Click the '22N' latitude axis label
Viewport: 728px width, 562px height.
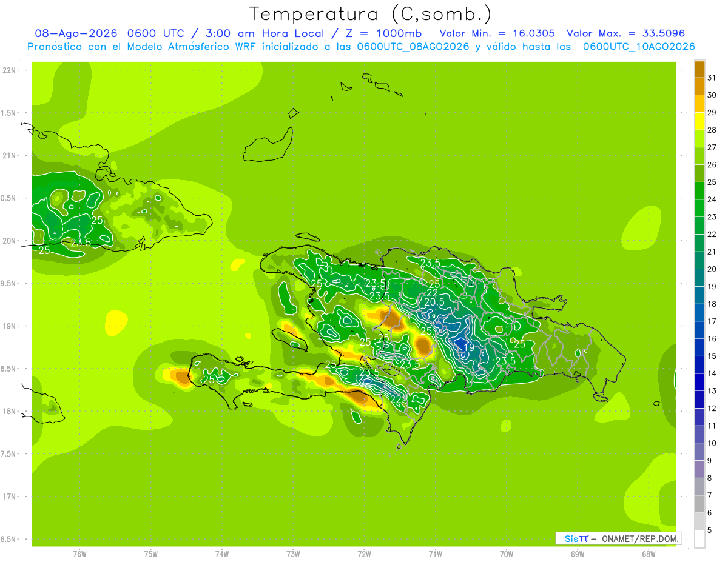tap(10, 70)
